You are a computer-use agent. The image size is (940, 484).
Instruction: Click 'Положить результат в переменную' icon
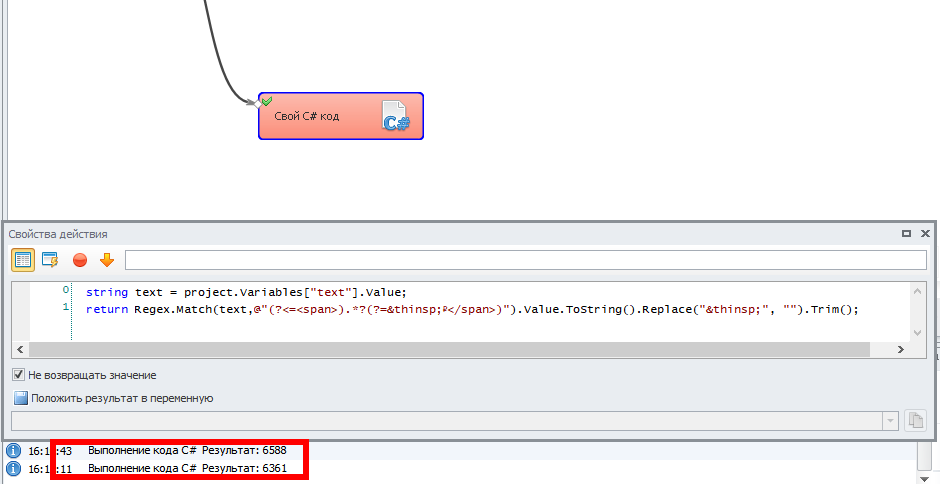click(21, 398)
